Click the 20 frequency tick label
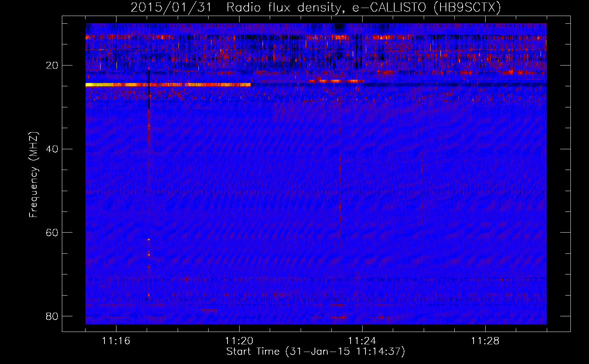The width and height of the screenshot is (589, 364). click(52, 66)
